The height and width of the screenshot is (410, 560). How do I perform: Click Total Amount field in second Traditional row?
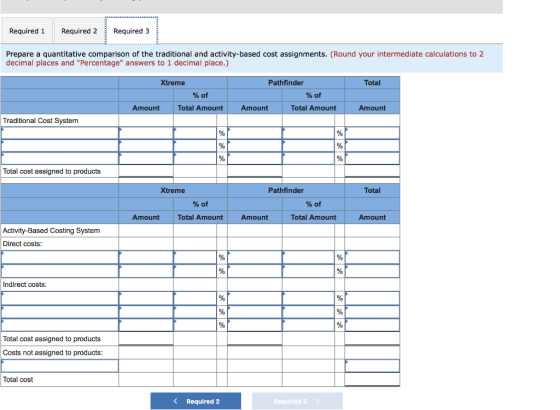[372, 146]
